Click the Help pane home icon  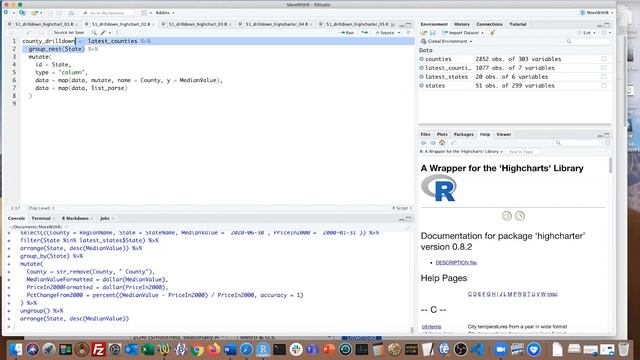442,143
